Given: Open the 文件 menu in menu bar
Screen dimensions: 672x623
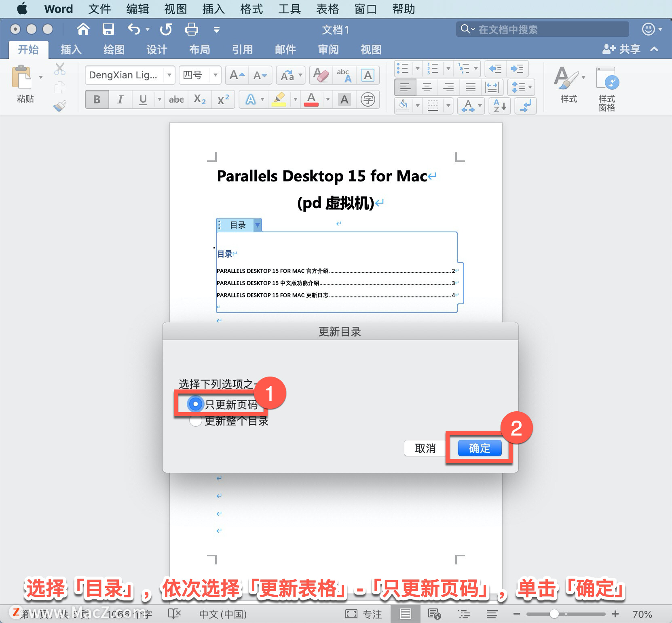Looking at the screenshot, I should [x=99, y=9].
